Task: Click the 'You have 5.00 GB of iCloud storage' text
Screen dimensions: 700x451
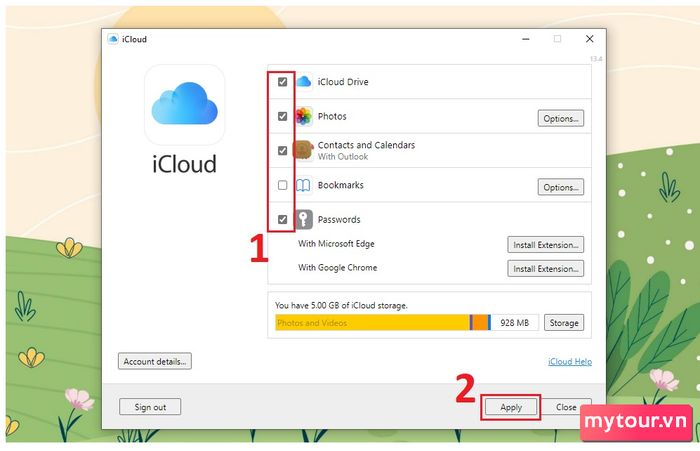Action: click(341, 305)
